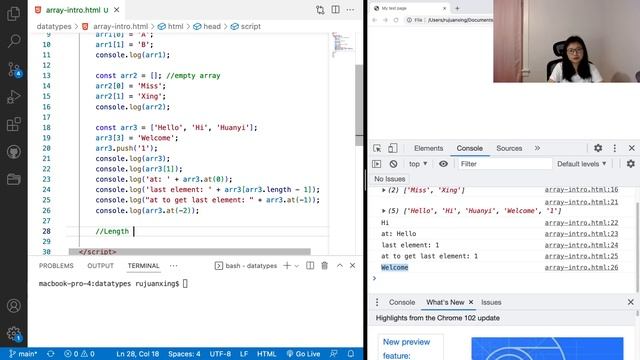640x360 pixels.
Task: Kill terminal with the trash icon
Action: click(x=324, y=266)
